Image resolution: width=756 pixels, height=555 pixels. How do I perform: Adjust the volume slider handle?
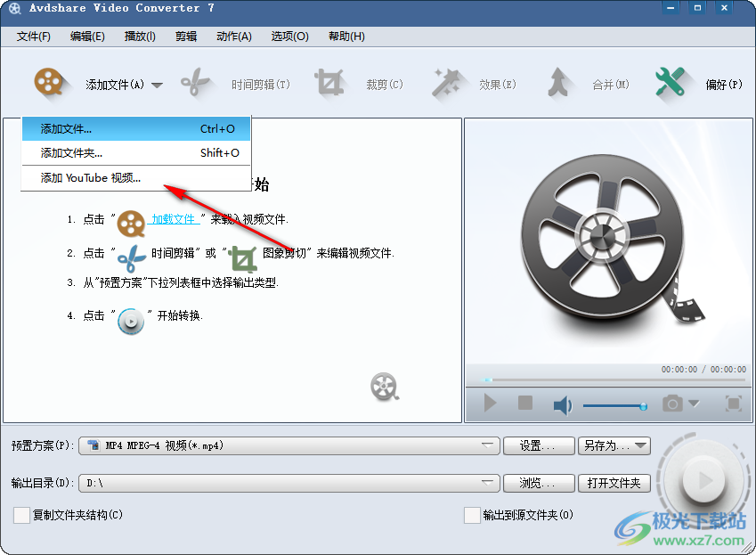[x=643, y=406]
